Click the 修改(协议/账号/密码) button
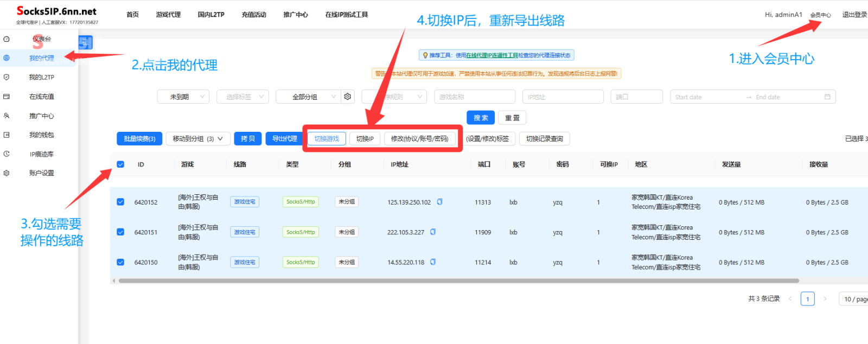The height and width of the screenshot is (344, 868). click(x=420, y=139)
